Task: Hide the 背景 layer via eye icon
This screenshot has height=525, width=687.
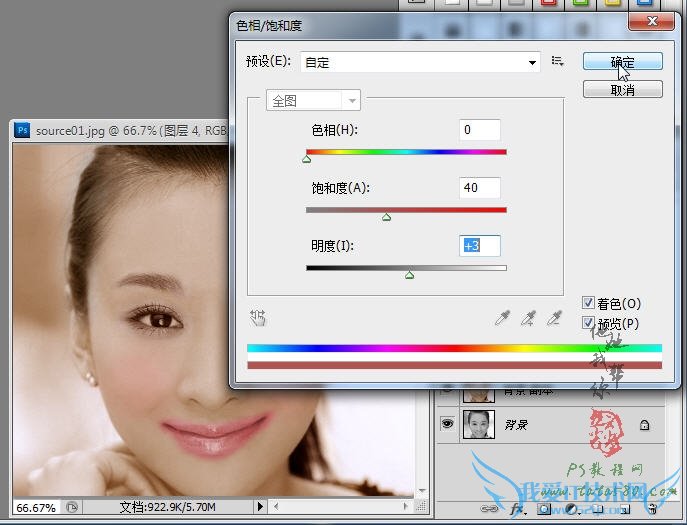Action: (x=447, y=424)
